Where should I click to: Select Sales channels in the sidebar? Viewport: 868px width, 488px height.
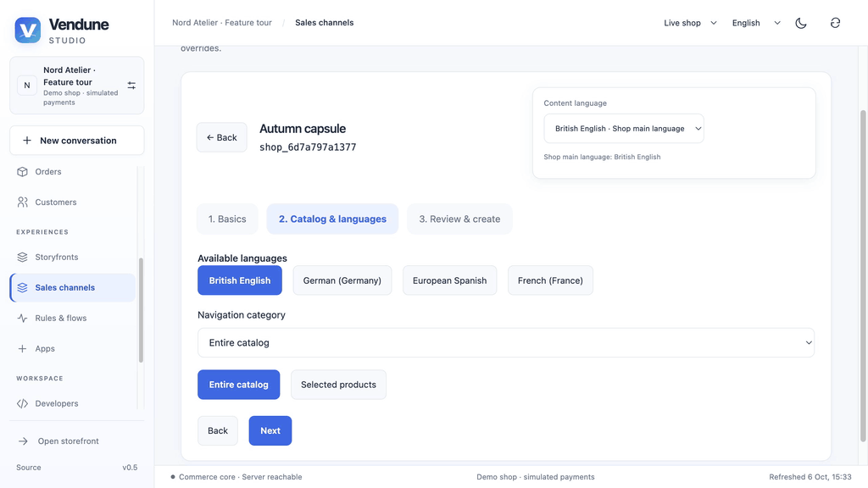pyautogui.click(x=73, y=287)
